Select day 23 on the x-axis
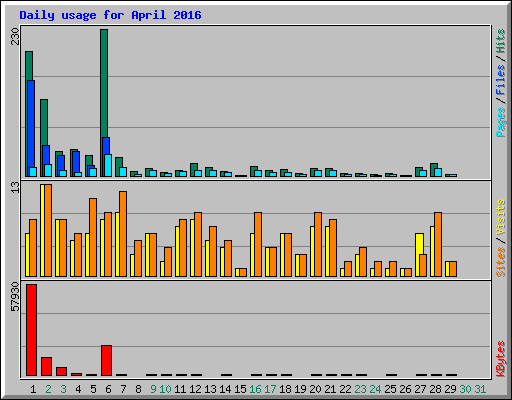The height and width of the screenshot is (400, 512). (360, 389)
